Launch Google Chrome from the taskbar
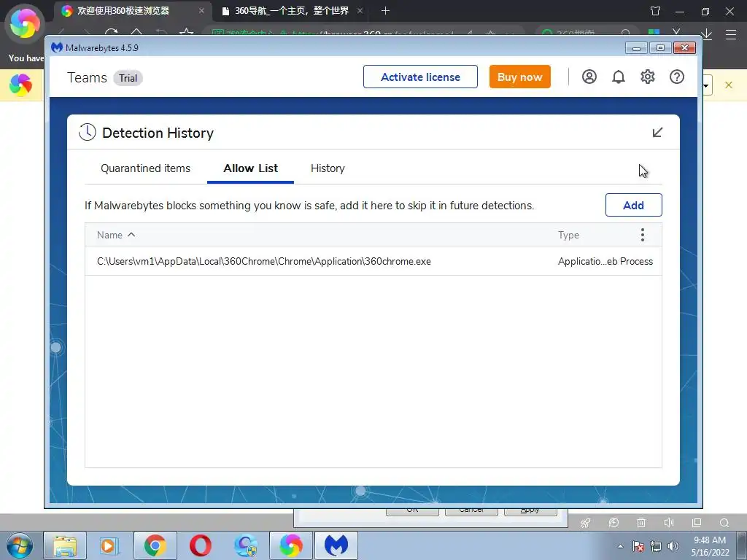747x560 pixels. 155,545
